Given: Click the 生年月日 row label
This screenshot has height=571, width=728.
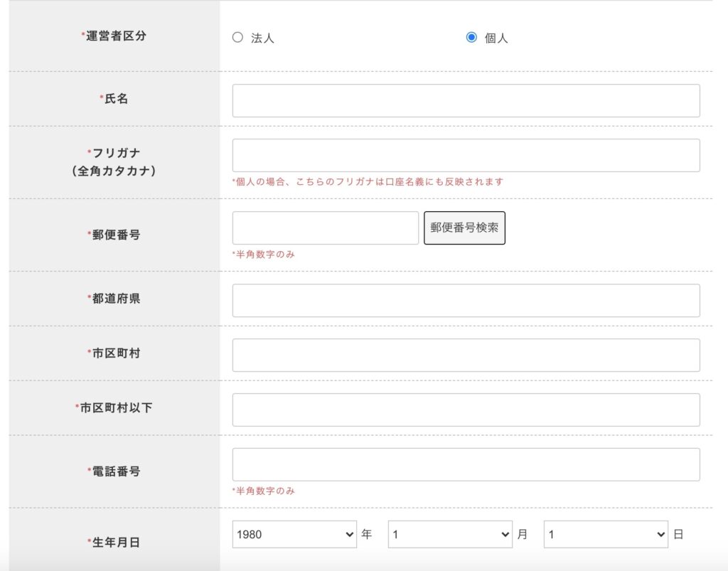Looking at the screenshot, I should (114, 543).
